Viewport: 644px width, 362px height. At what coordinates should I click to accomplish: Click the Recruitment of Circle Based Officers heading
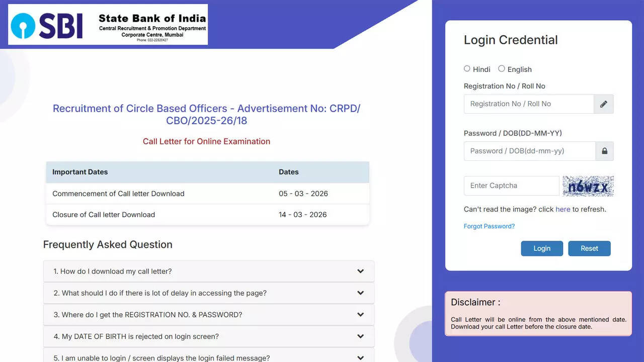click(206, 115)
